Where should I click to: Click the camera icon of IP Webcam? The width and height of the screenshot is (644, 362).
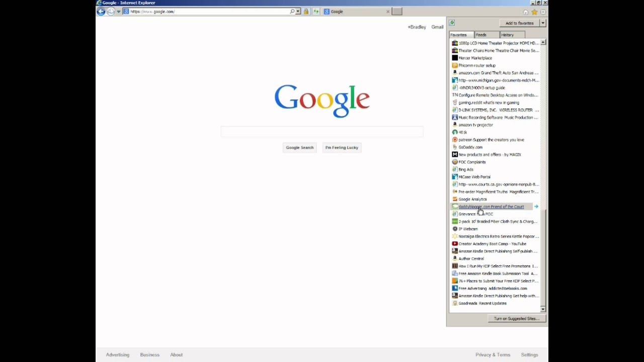coord(455,229)
